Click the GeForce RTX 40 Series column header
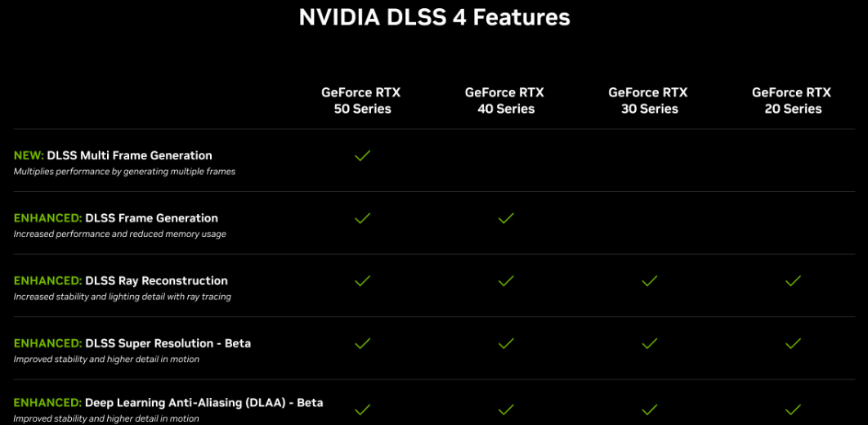The height and width of the screenshot is (425, 868). point(505,101)
